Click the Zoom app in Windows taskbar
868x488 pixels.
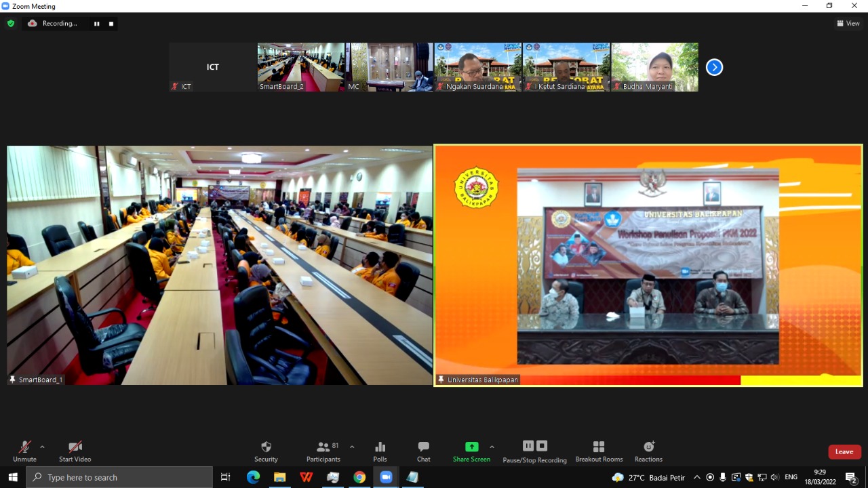(x=386, y=477)
